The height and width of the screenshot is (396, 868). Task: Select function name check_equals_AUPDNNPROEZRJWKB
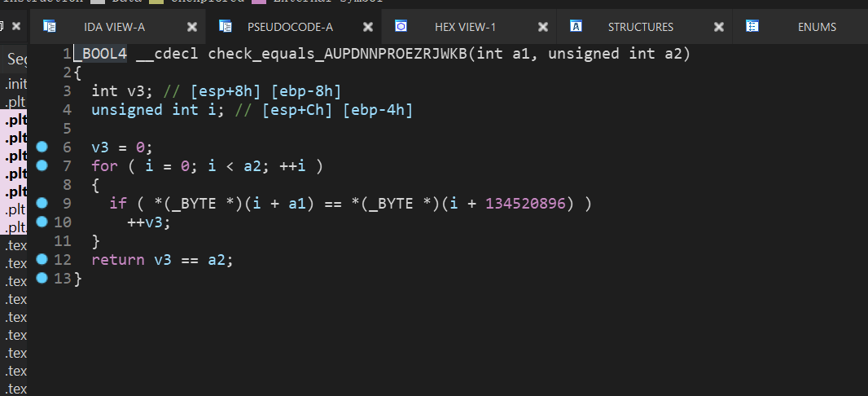click(338, 55)
